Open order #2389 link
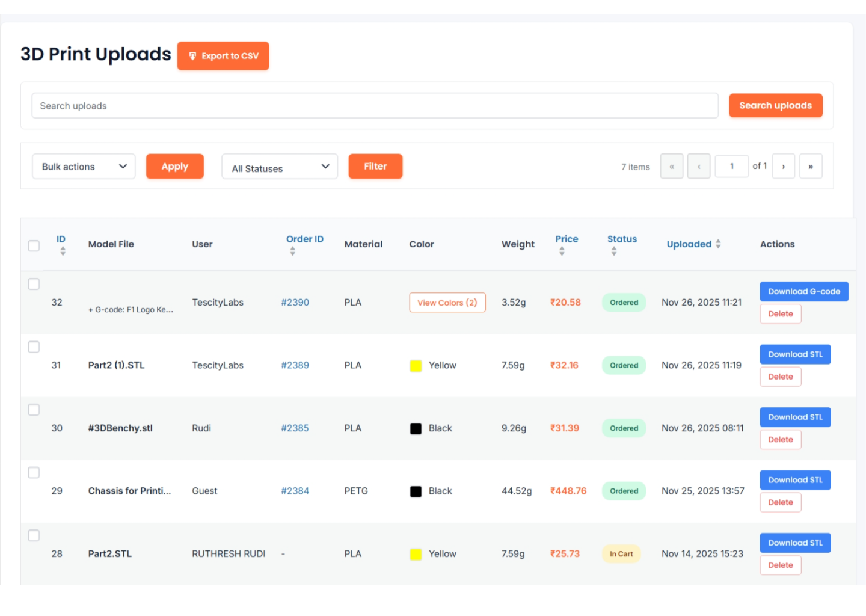The height and width of the screenshot is (616, 866). (295, 365)
